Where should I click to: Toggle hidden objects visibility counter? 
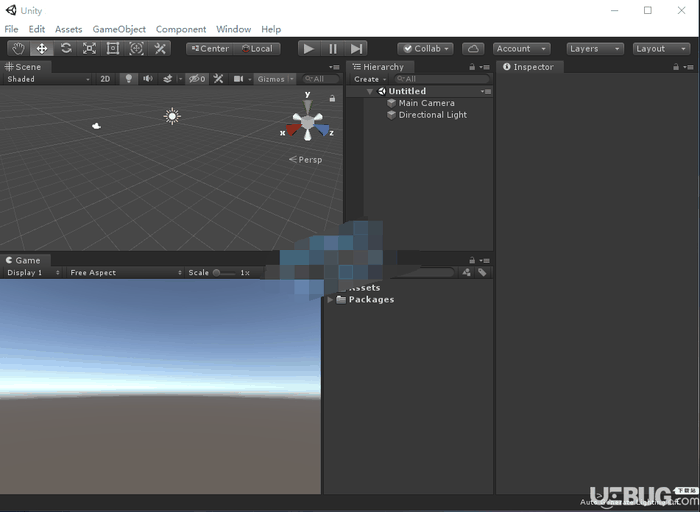click(x=197, y=79)
